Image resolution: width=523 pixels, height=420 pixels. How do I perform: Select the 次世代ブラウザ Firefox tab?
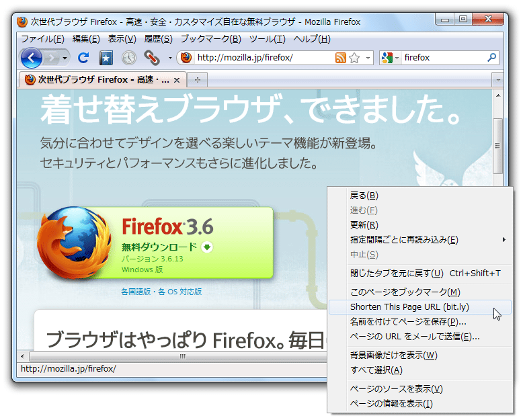tap(102, 80)
